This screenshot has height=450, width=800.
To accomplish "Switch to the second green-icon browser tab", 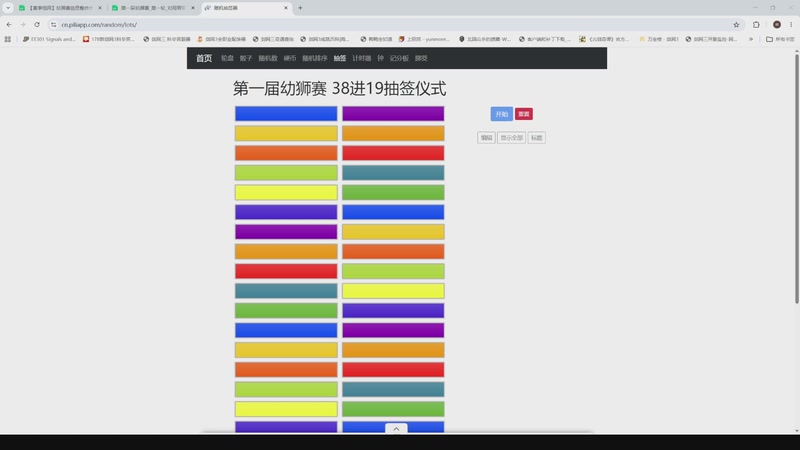I will 154,8.
